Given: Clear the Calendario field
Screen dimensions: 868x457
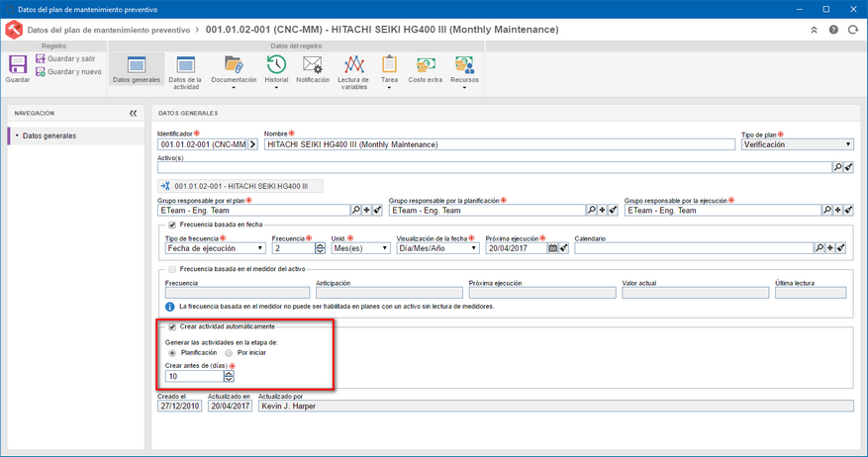Looking at the screenshot, I should (841, 248).
